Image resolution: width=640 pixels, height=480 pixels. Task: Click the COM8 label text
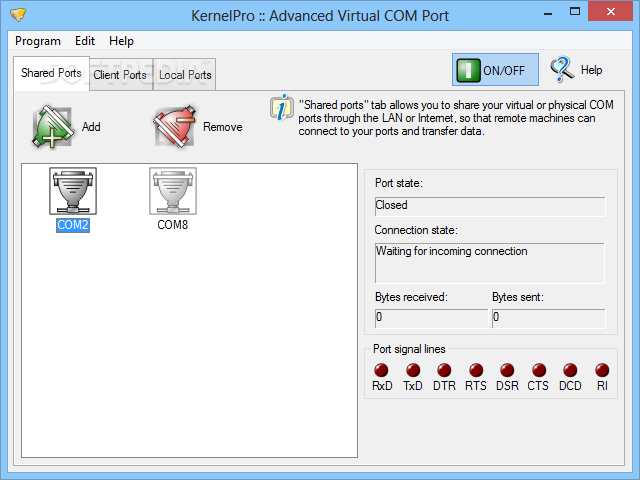click(173, 225)
